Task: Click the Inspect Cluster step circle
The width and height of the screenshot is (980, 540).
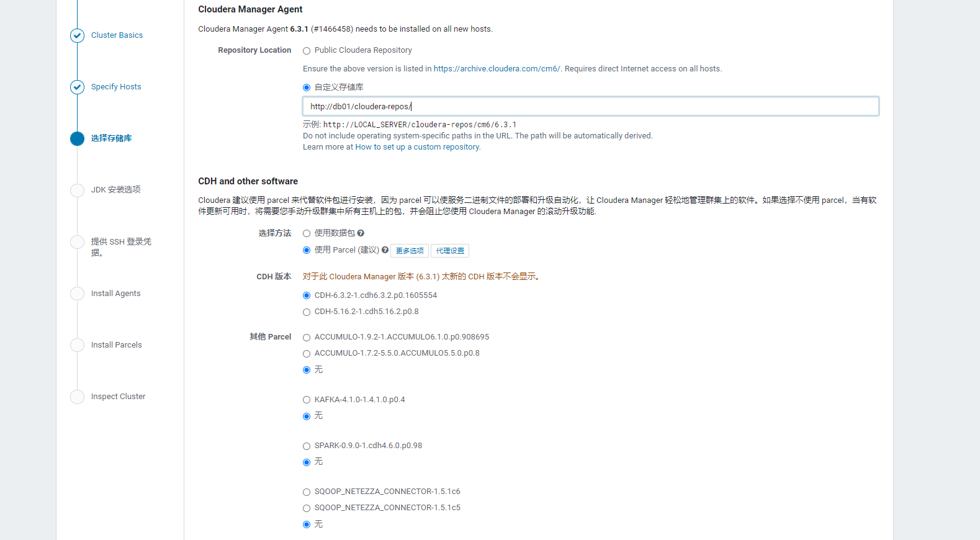Action: [x=77, y=397]
